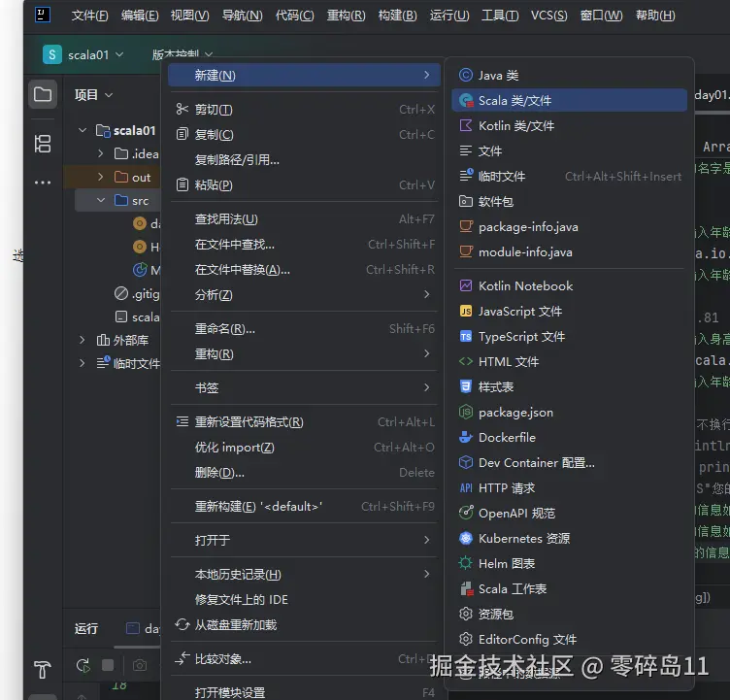Image resolution: width=730 pixels, height=700 pixels.
Task: Select Scala 类/文件 in New submenu
Action: pyautogui.click(x=569, y=100)
